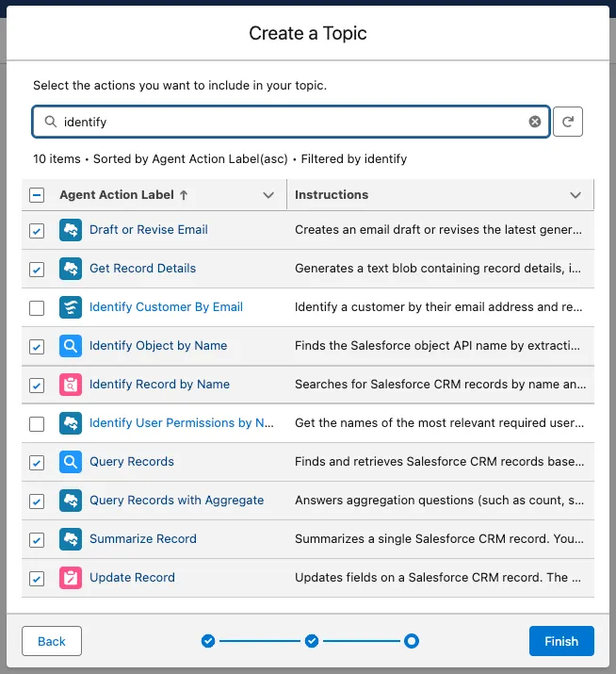Open the Instructions column menu chevron

coord(575,195)
